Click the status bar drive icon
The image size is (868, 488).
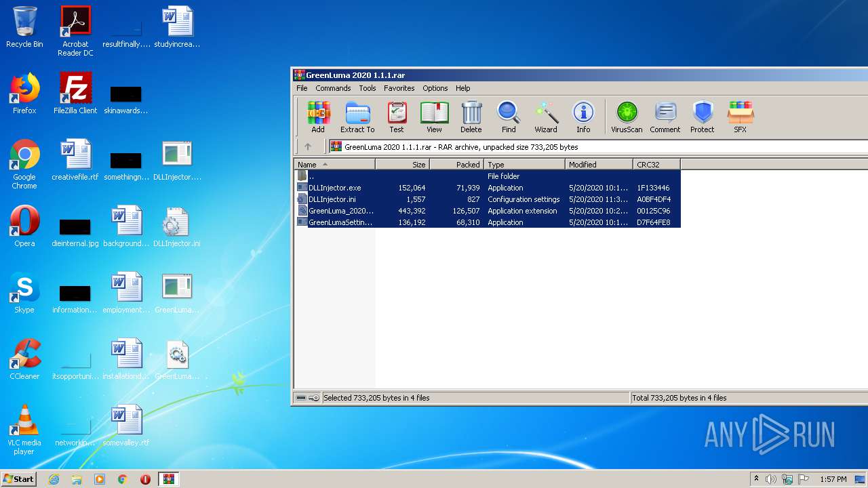tap(301, 398)
